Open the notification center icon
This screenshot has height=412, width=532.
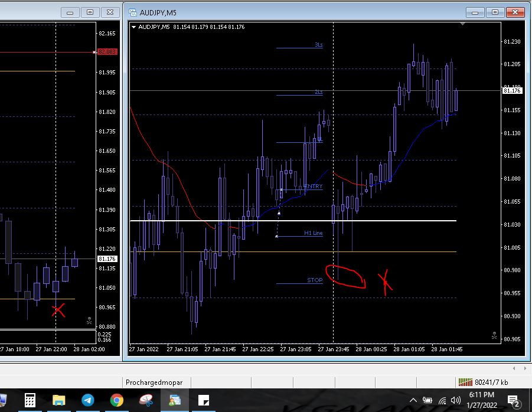pyautogui.click(x=513, y=401)
